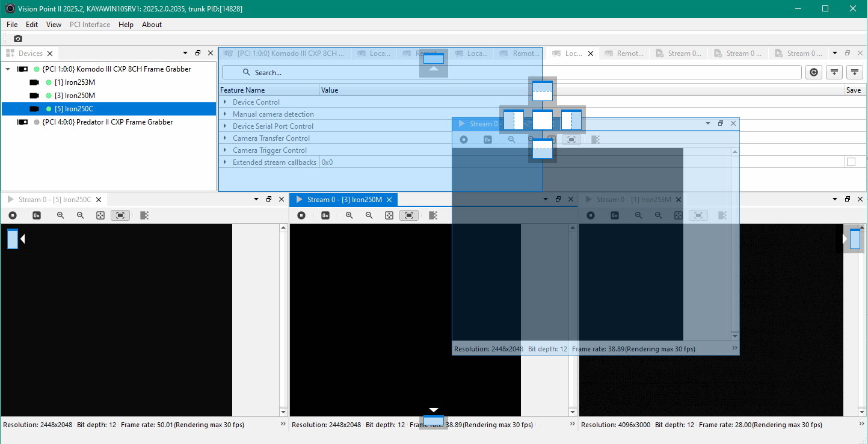Collapse the Komodo III CXP 8CH tree node

click(x=8, y=69)
